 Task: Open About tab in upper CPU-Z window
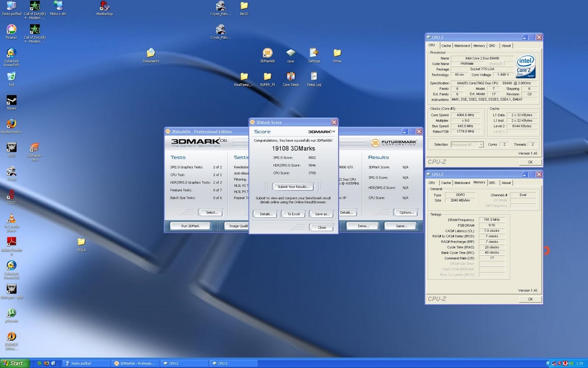[x=506, y=46]
